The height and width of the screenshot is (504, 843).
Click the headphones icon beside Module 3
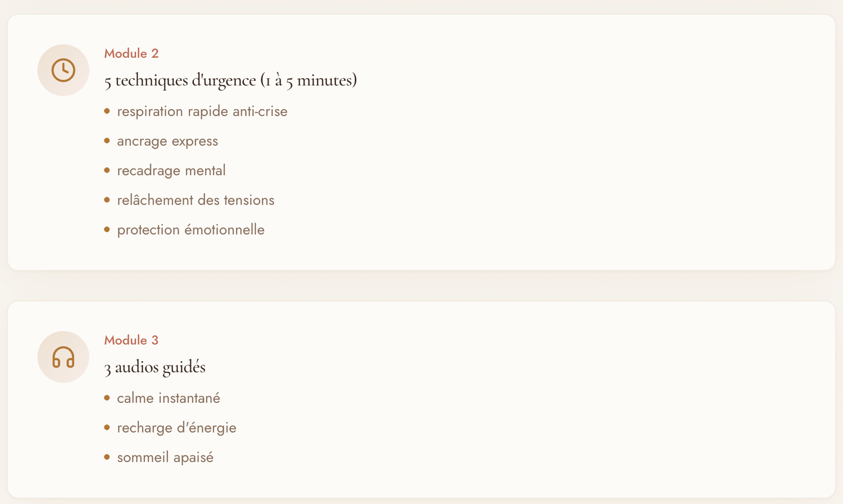click(64, 357)
